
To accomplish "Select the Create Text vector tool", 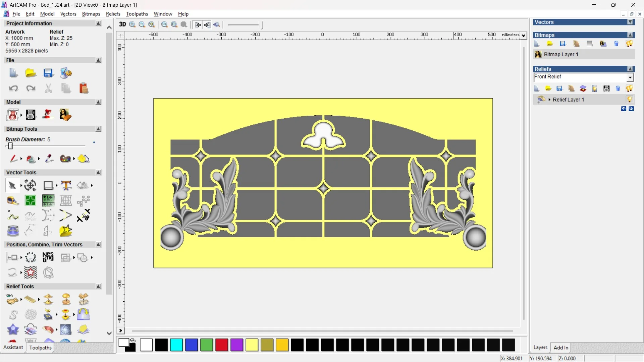I will click(66, 185).
